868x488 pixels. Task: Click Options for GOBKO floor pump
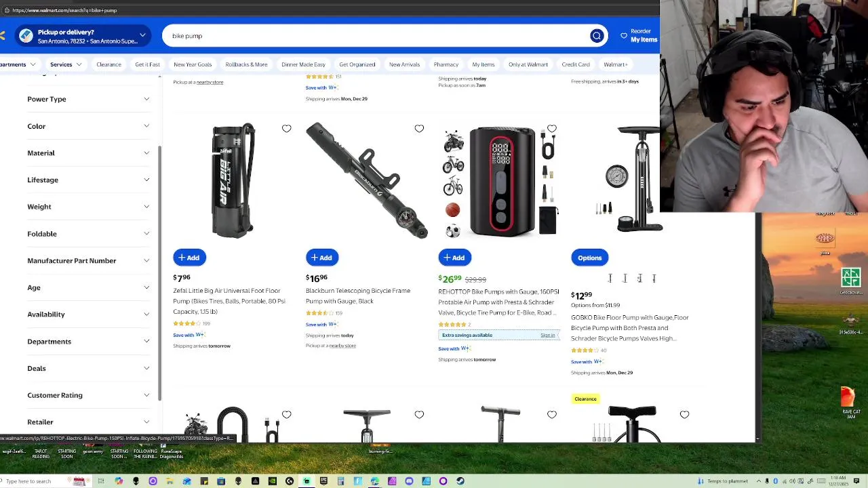point(590,258)
